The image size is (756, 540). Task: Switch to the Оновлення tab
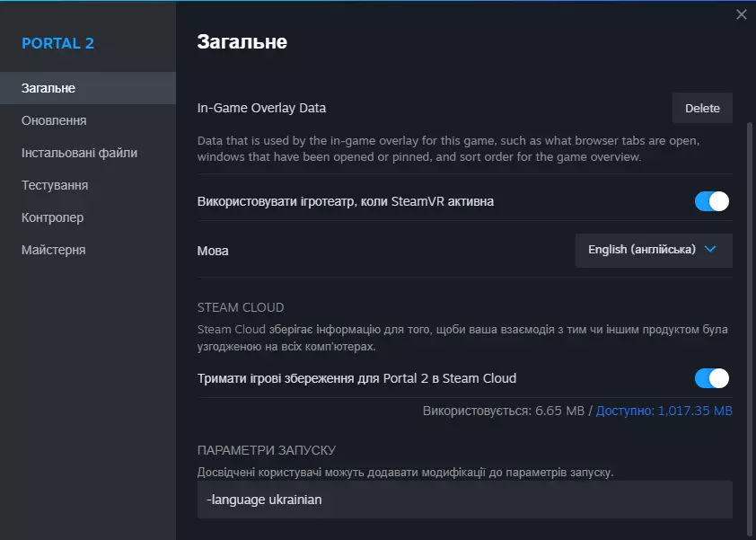54,120
